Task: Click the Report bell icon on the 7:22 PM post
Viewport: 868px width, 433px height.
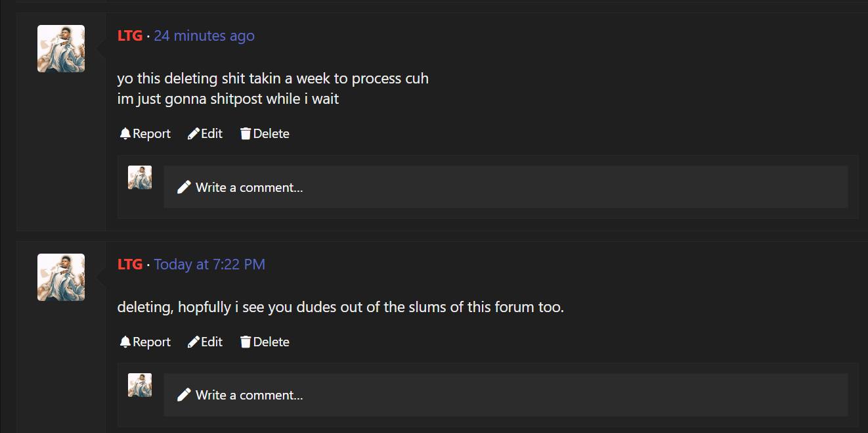Action: pos(125,342)
